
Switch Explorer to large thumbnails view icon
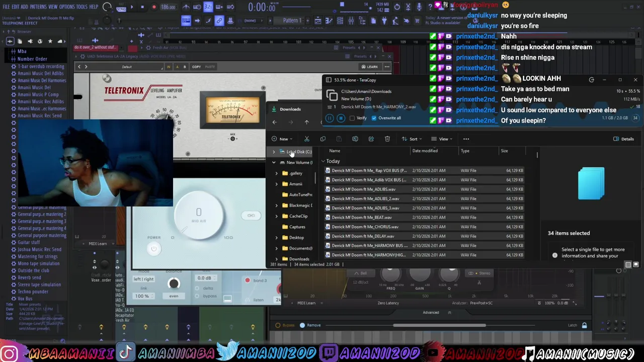coord(636,264)
